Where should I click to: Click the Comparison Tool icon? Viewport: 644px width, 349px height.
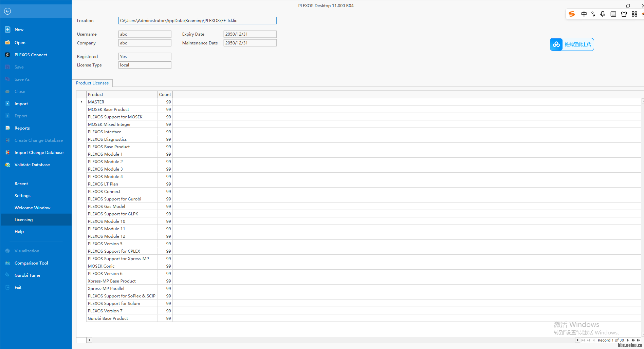click(7, 263)
